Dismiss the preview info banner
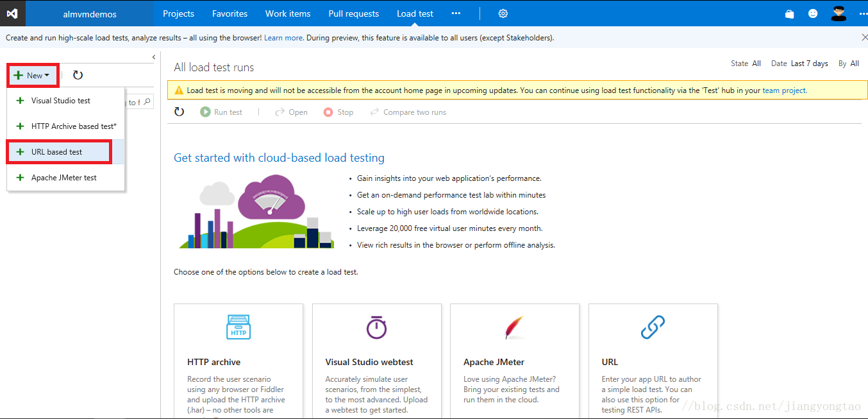This screenshot has height=419, width=868. click(x=864, y=37)
